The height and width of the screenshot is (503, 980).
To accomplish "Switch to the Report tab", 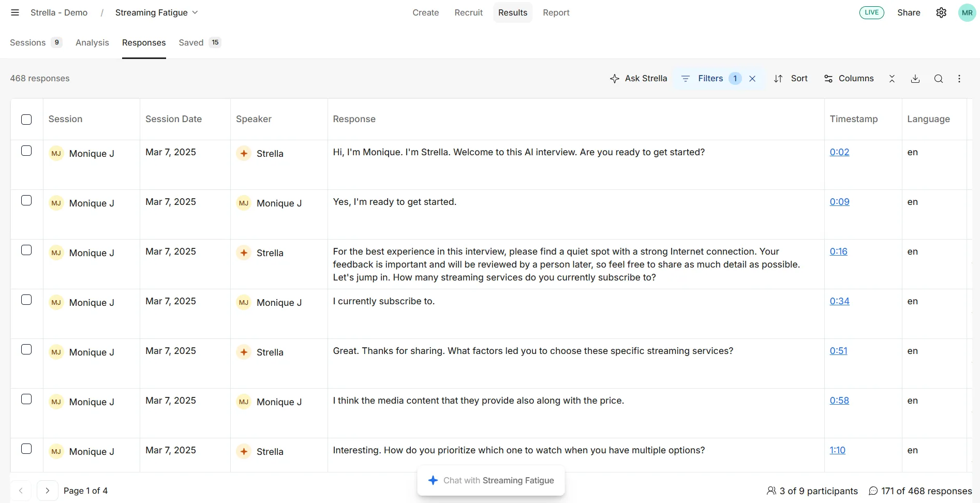I will click(x=556, y=12).
